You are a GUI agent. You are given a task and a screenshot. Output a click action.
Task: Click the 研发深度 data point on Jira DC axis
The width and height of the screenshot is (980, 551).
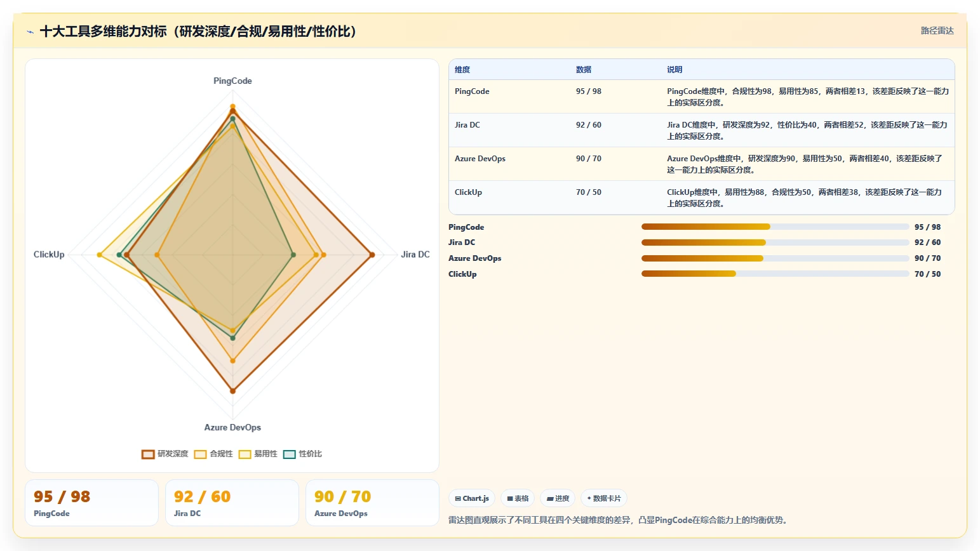click(x=372, y=255)
